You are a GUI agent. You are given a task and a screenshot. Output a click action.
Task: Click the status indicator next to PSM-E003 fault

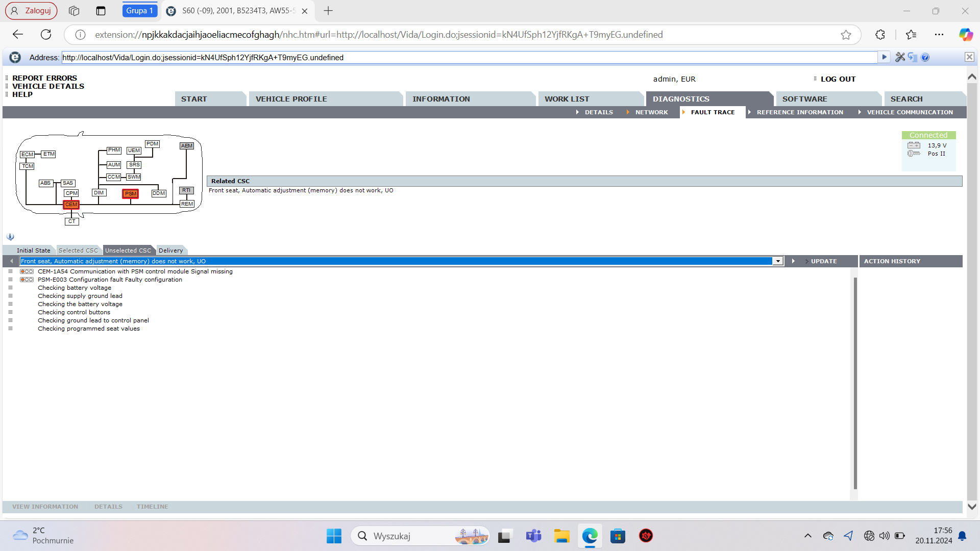tap(27, 280)
